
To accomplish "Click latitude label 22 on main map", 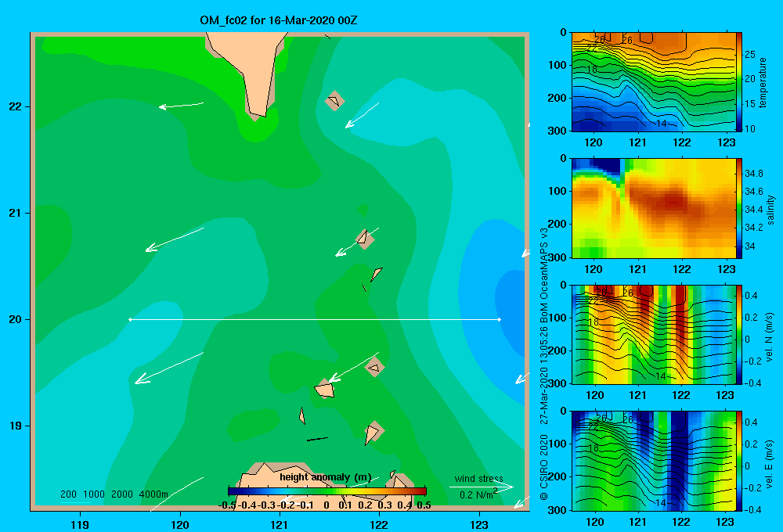I will [16, 107].
